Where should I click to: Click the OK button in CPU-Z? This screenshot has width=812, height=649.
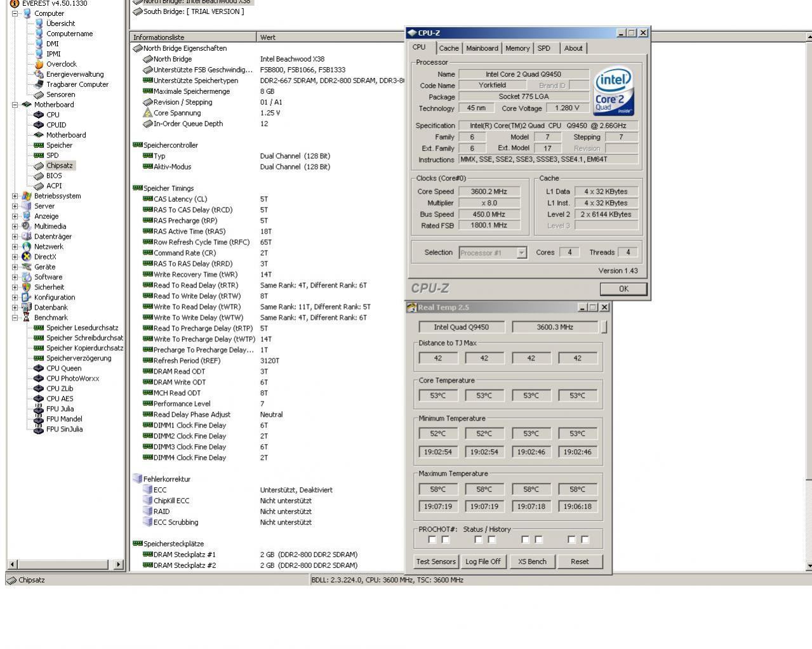pos(623,289)
